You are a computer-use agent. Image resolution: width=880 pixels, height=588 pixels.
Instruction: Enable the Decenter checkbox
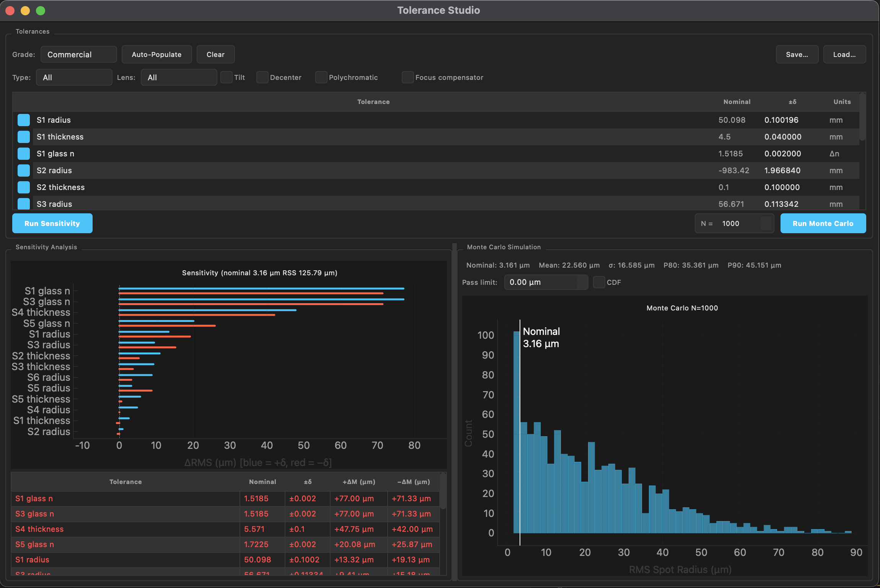click(262, 77)
